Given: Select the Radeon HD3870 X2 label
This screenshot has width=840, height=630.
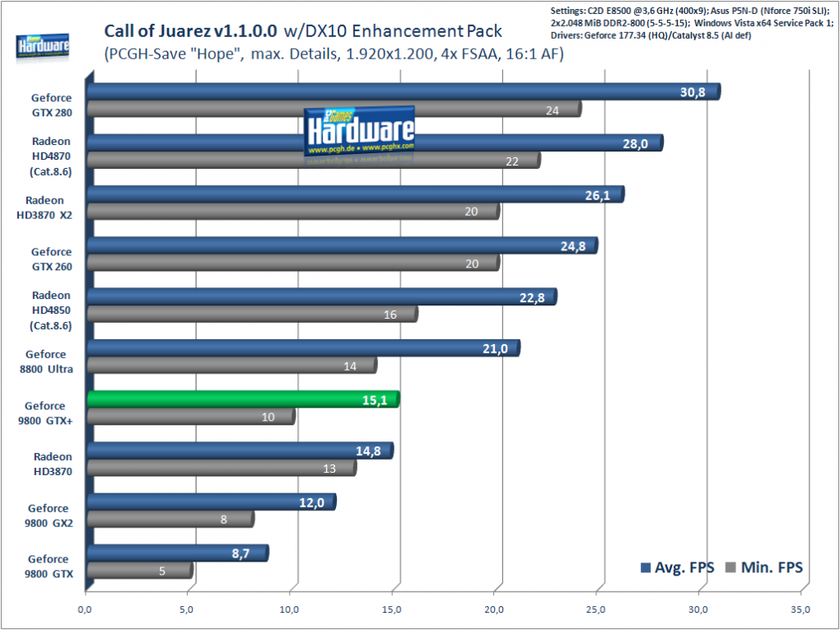Looking at the screenshot, I should click(x=44, y=208).
